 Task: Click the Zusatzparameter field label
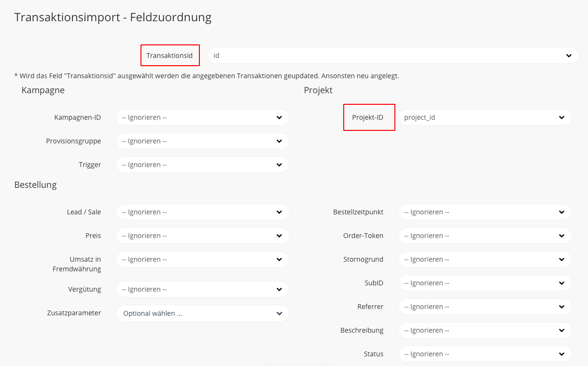(x=74, y=313)
